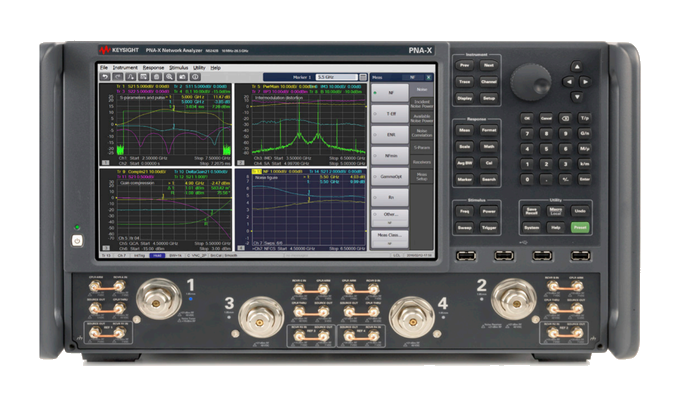The width and height of the screenshot is (700, 420).
Task: Switch to the Meas Setup softkey tab
Action: coord(421,177)
